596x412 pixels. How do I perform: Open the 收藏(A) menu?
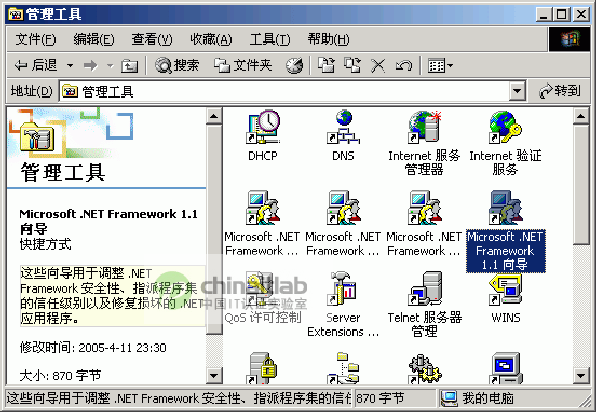click(x=211, y=39)
